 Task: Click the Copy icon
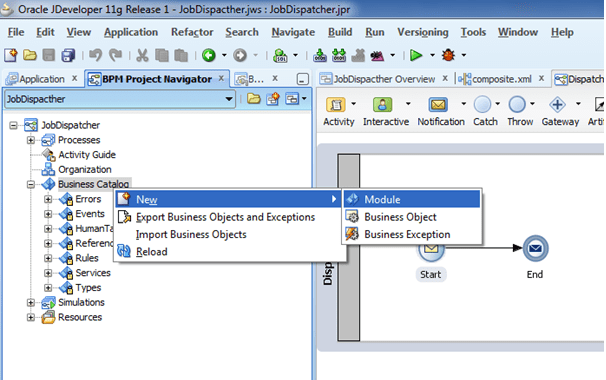click(162, 55)
